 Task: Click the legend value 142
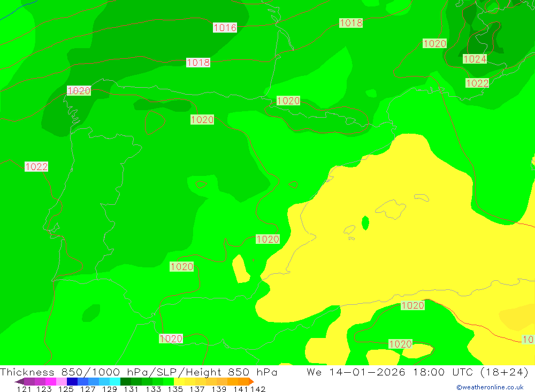coord(258,389)
